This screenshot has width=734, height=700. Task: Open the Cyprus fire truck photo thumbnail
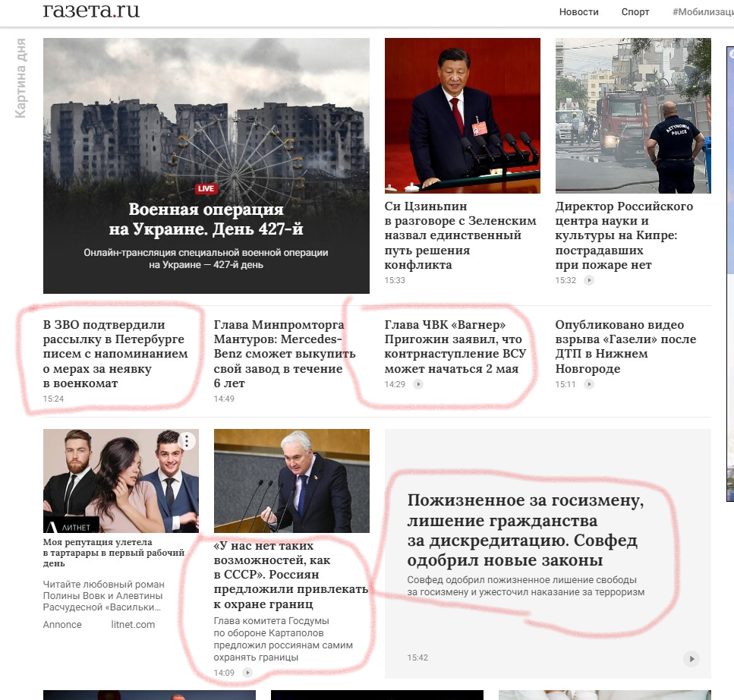pos(633,115)
